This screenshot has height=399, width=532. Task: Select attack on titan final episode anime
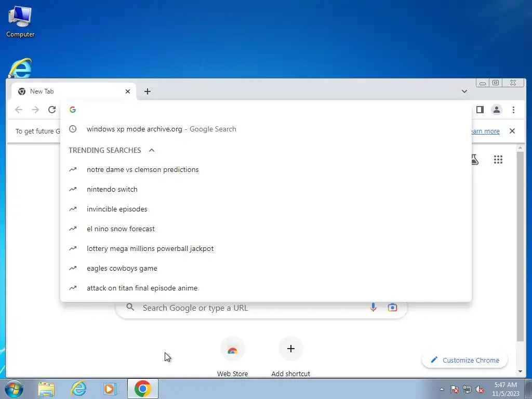pyautogui.click(x=265, y=288)
